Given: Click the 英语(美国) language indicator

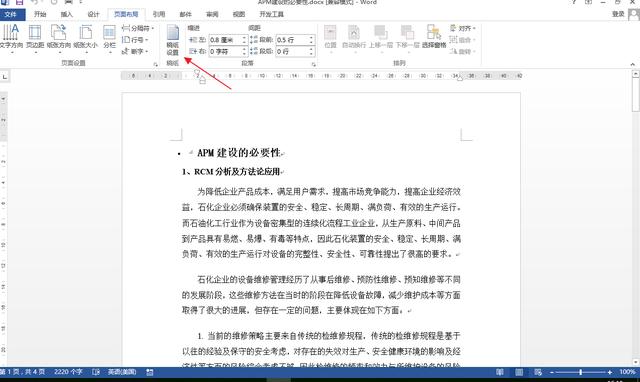Looking at the screenshot, I should click(122, 372).
